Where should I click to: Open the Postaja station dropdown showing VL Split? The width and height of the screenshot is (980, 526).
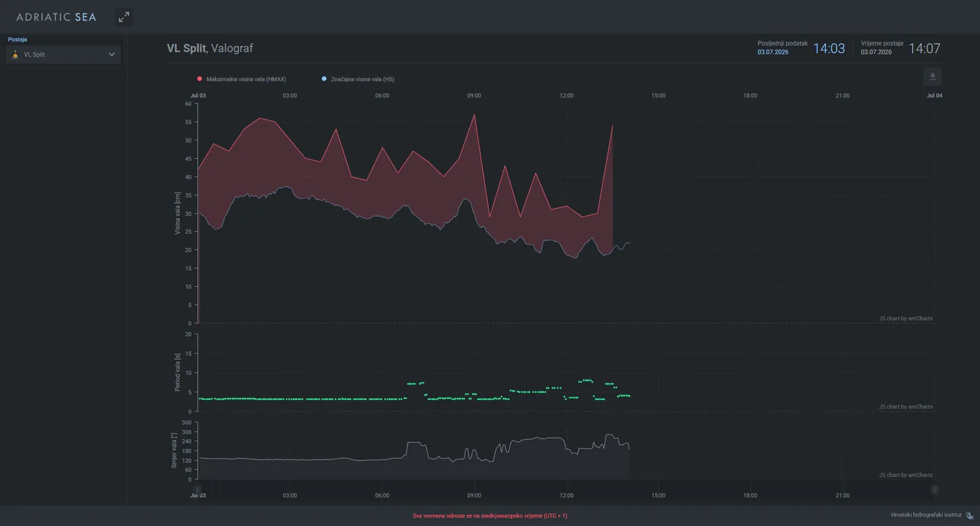pyautogui.click(x=63, y=55)
